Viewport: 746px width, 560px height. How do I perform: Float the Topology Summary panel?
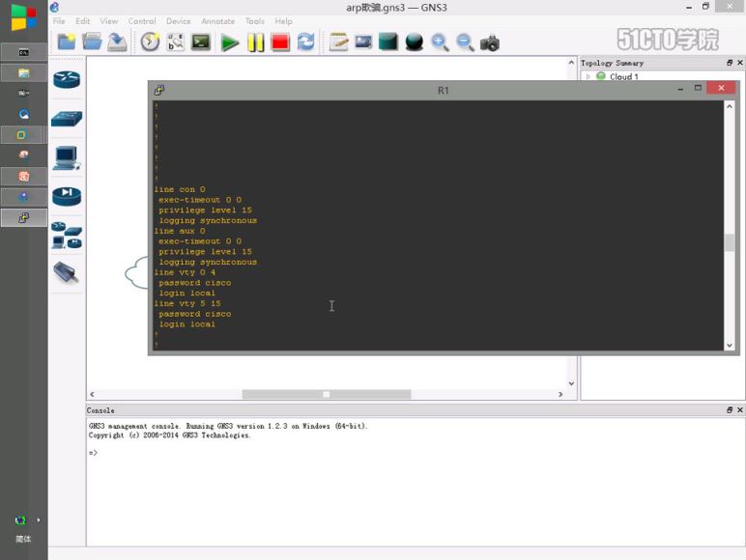730,63
